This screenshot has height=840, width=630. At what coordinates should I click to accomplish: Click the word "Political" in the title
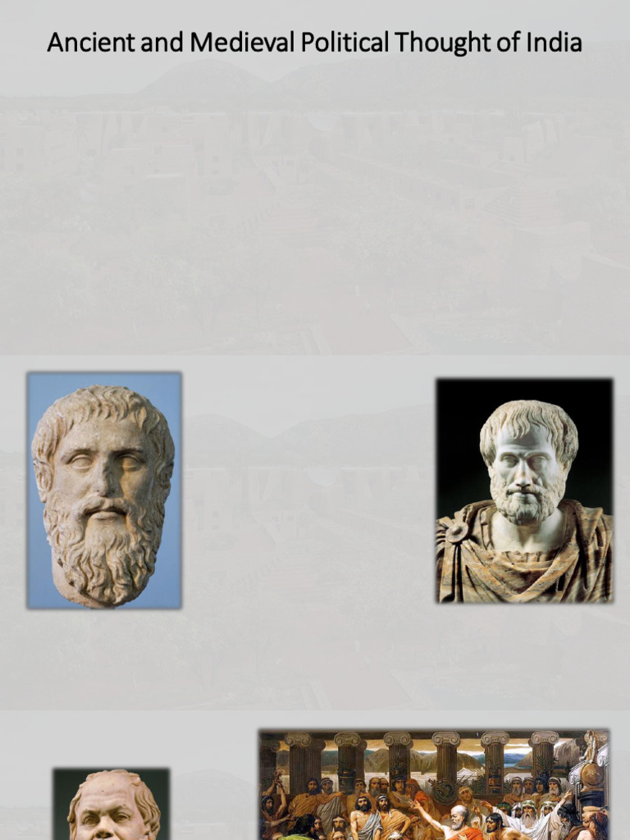pyautogui.click(x=345, y=43)
